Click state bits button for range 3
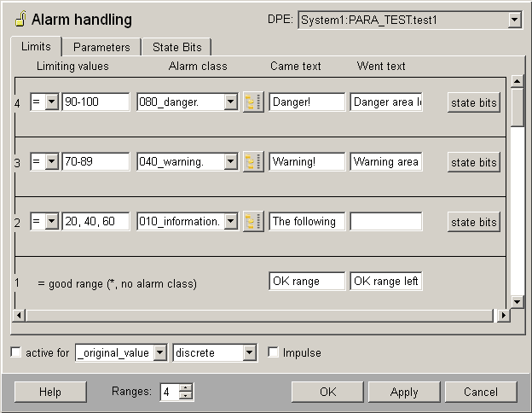This screenshot has width=532, height=413. tap(474, 162)
